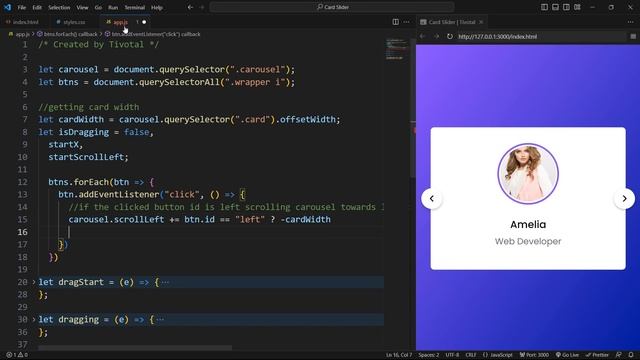Open More Actions for the preview group
The image size is (640, 360).
631,22
